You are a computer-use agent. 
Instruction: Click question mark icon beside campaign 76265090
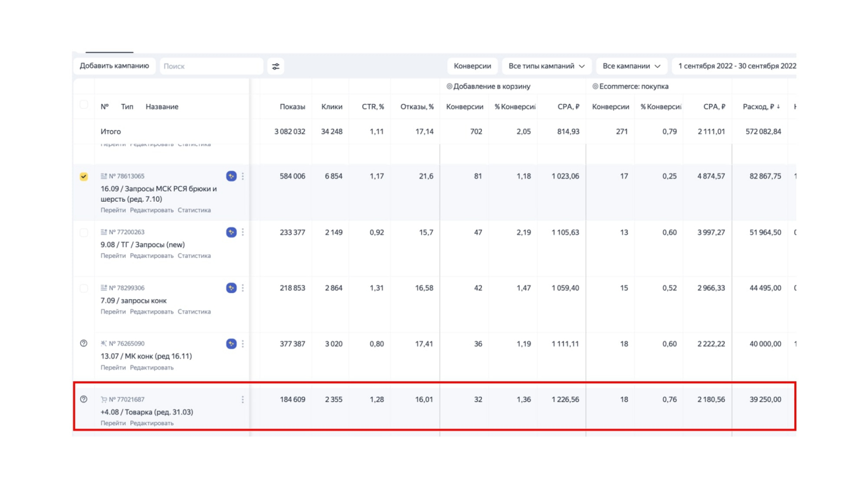point(84,343)
